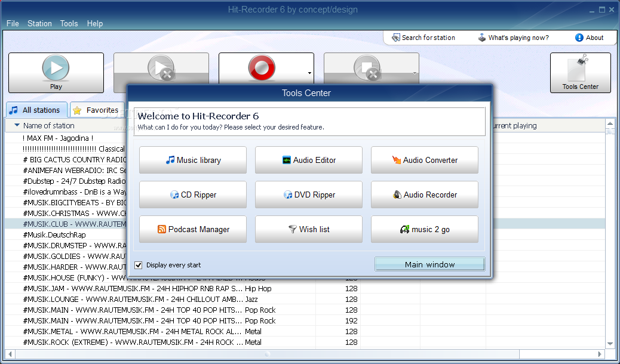Check What's playing now
620x364 pixels.
513,38
